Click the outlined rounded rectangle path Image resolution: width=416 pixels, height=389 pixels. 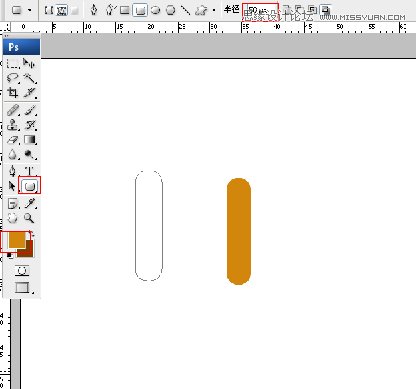149,226
